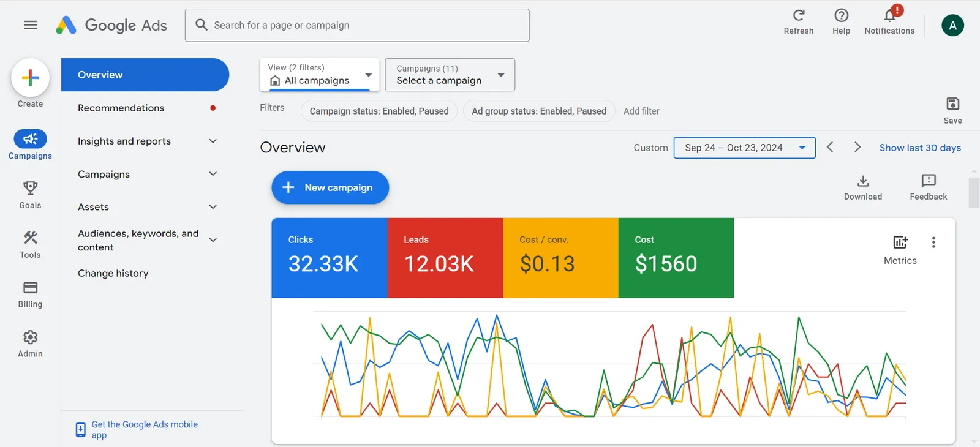Open the Metrics chart icon
Viewport: 980px width, 447px height.
(x=900, y=242)
